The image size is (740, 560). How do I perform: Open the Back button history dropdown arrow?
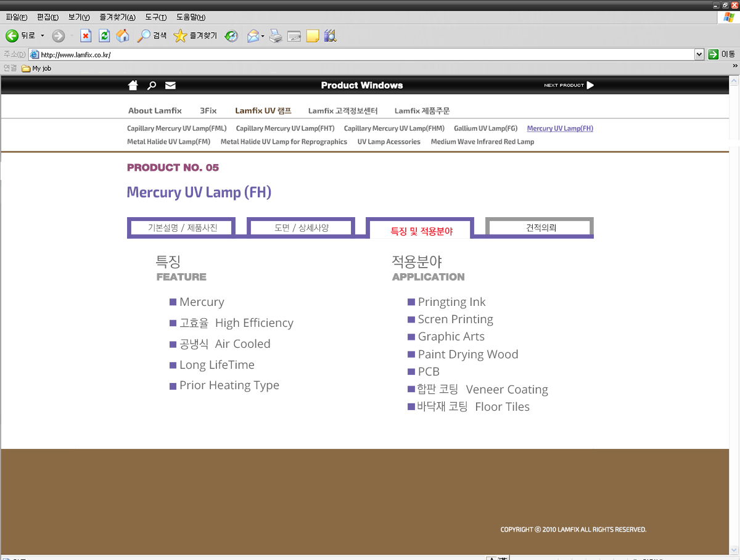coord(43,36)
